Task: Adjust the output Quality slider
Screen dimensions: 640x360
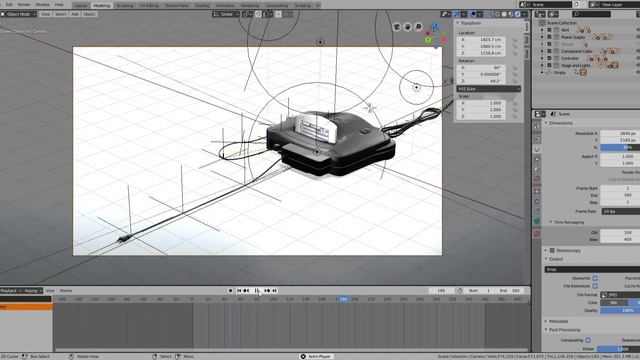Action: pos(620,310)
